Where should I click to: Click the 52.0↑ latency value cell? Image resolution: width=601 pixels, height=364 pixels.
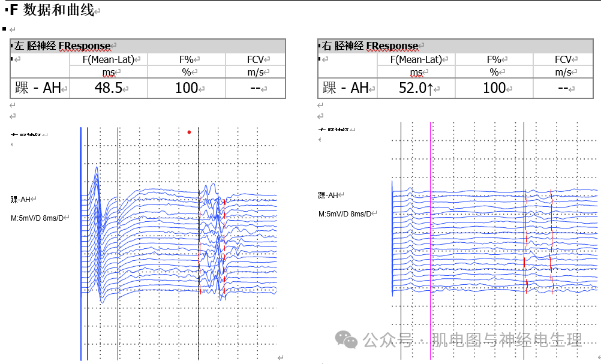416,88
